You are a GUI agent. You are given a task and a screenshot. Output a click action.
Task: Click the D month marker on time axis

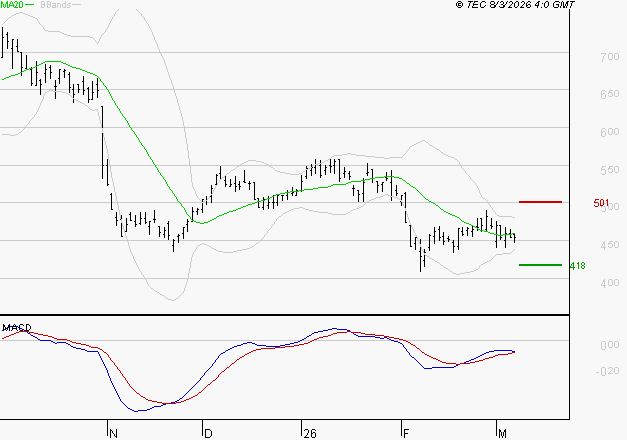coord(208,434)
